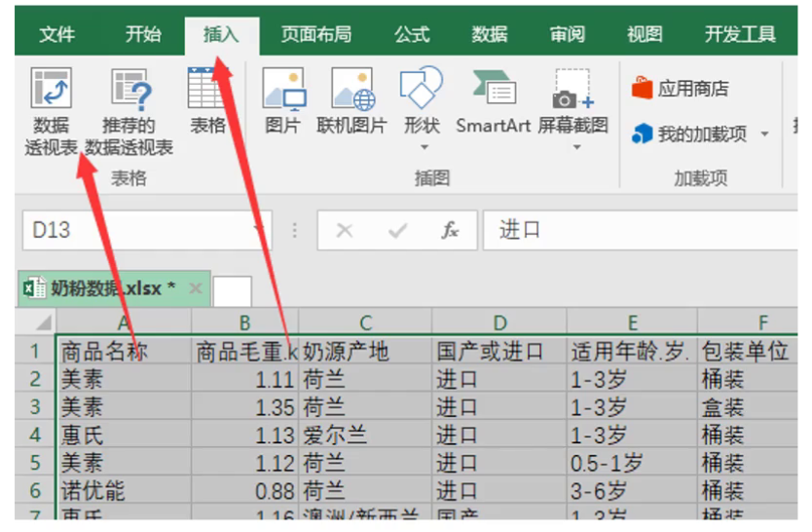Expand the 屏幕截图 dropdown arrow
This screenshot has height=532, width=812.
[x=576, y=147]
